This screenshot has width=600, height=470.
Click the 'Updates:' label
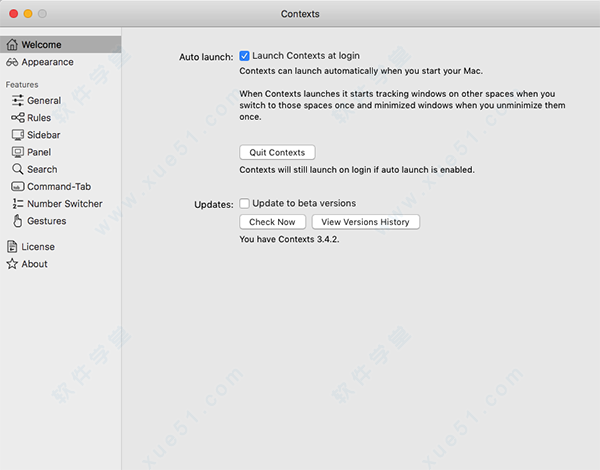point(214,205)
